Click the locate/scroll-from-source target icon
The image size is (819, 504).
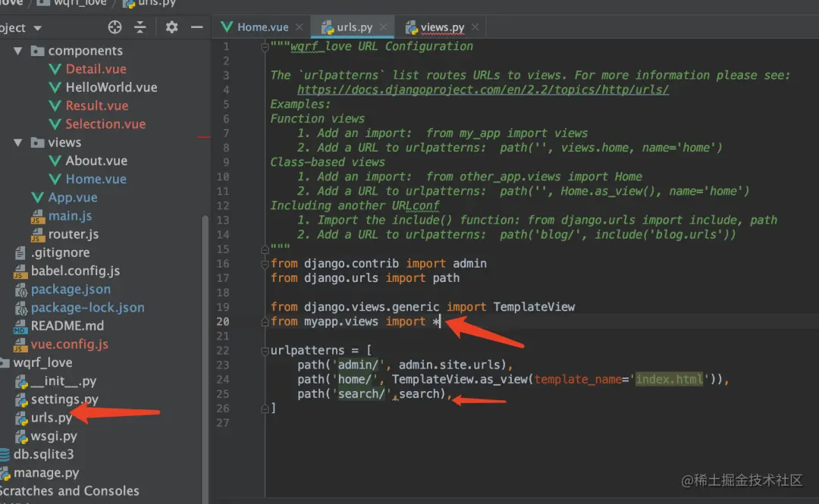tap(115, 27)
